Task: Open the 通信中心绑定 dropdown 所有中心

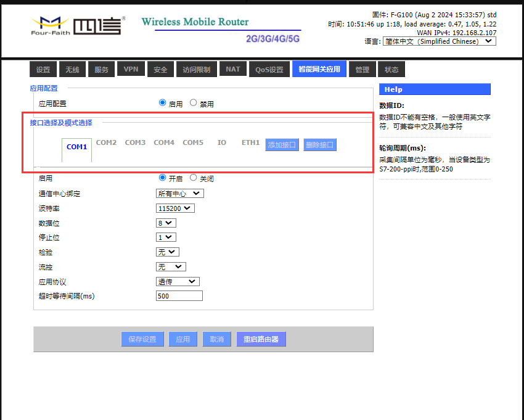Action: tap(180, 193)
